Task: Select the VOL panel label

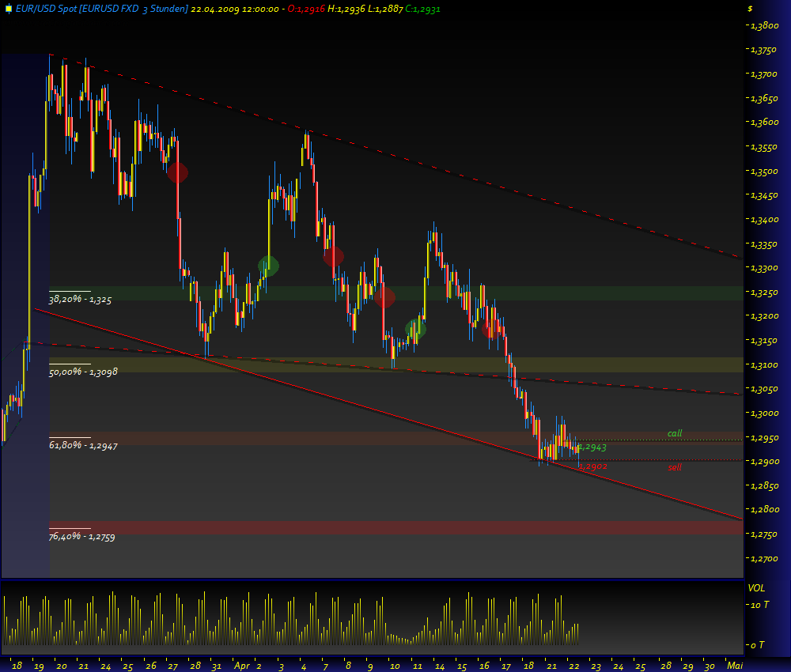Action: 756,589
